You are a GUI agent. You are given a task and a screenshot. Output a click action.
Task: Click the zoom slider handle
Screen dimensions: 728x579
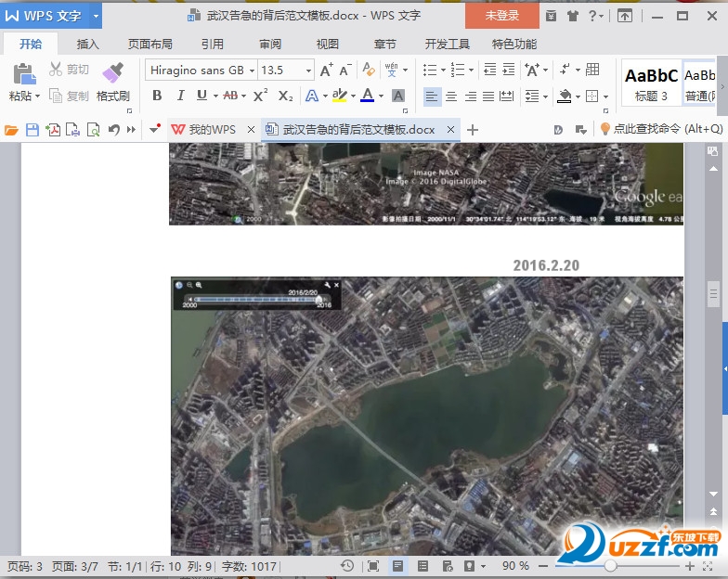(x=610, y=565)
